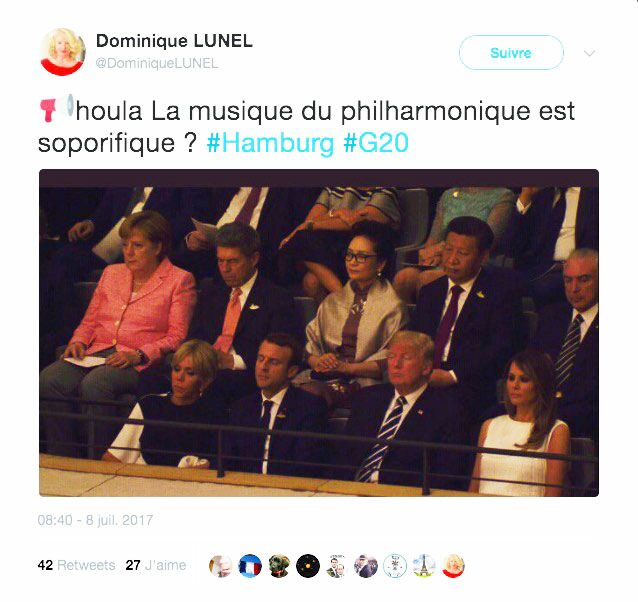Image resolution: width=638 pixels, height=602 pixels.
Task: Click Dominique LUNEL's profile avatar
Action: 63,52
